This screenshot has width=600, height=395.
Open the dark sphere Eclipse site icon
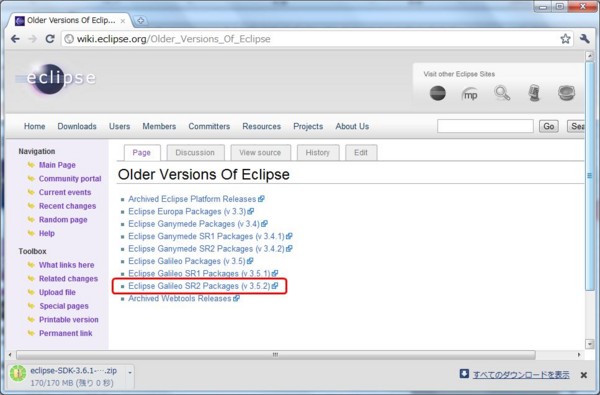(437, 93)
